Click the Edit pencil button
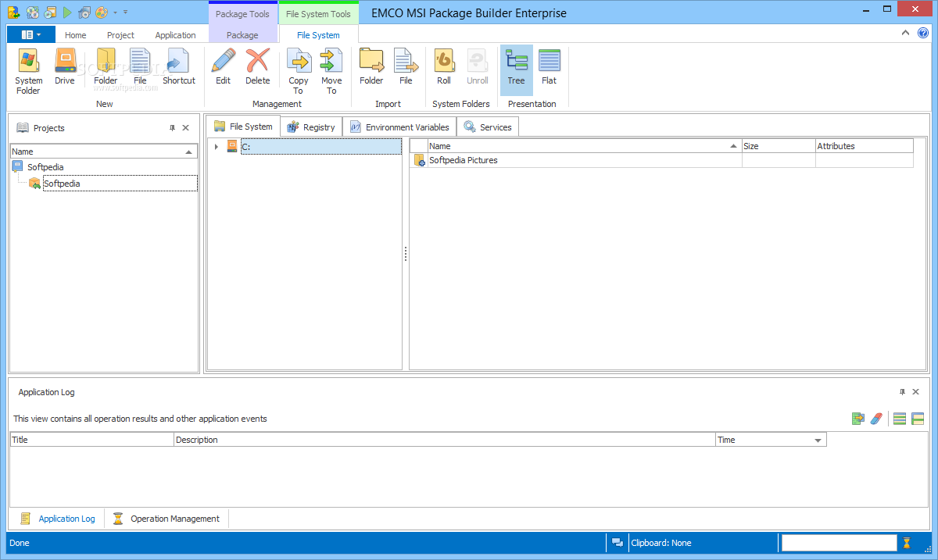This screenshot has width=938, height=560. (x=223, y=67)
